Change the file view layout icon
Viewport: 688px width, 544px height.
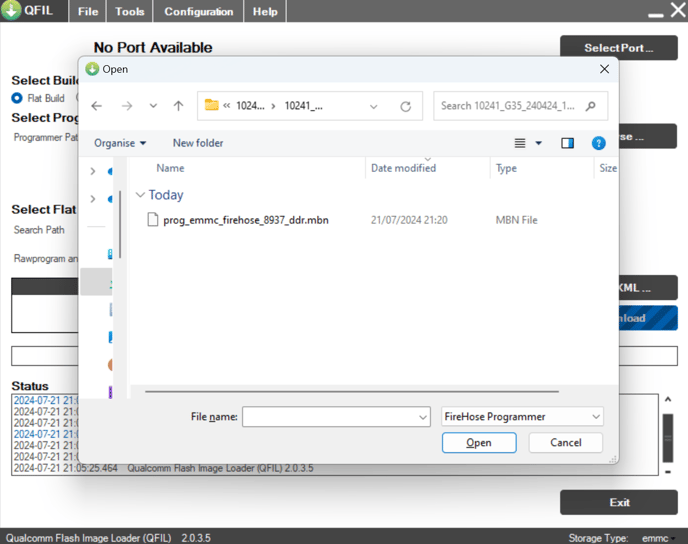click(x=520, y=143)
